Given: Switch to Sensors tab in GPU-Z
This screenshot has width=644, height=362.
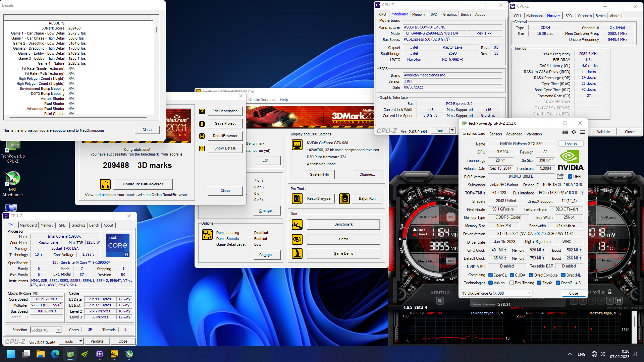Looking at the screenshot, I should (x=495, y=134).
